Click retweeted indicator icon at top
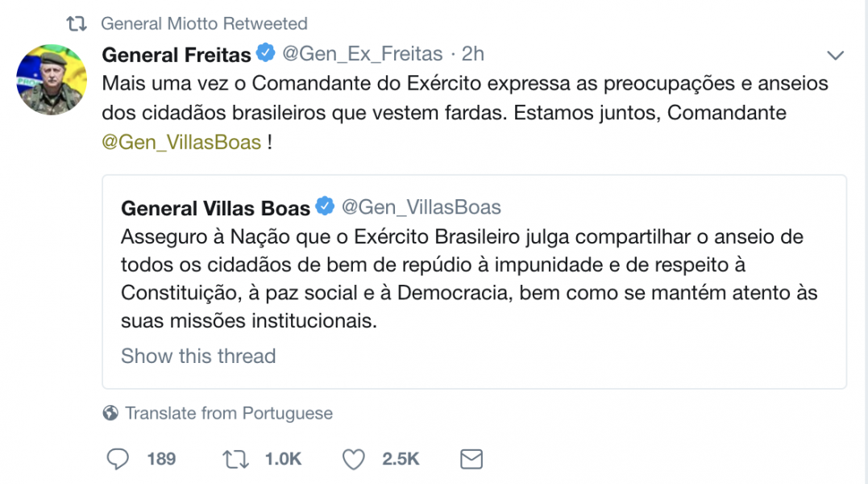Screen dimensions: 868x484 (77, 24)
